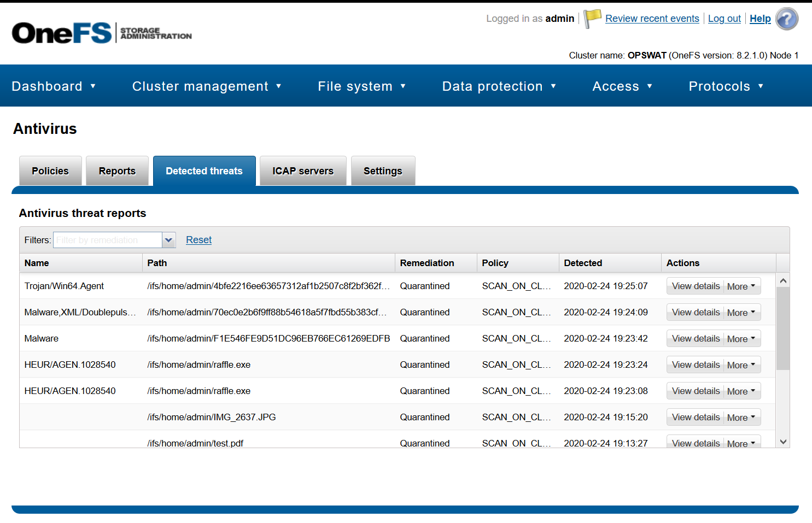
Task: Open More menu for raffle.exe at 19:23:08
Action: pyautogui.click(x=742, y=391)
